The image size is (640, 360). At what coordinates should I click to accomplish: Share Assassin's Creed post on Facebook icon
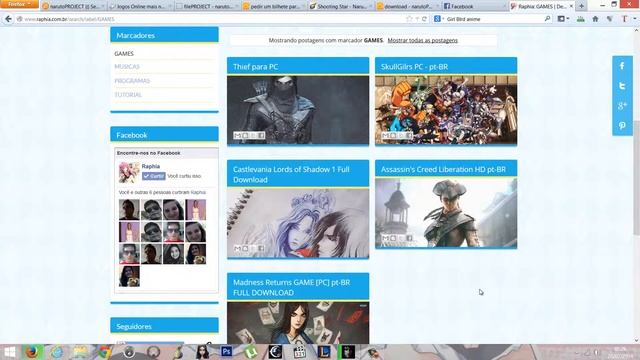(409, 238)
